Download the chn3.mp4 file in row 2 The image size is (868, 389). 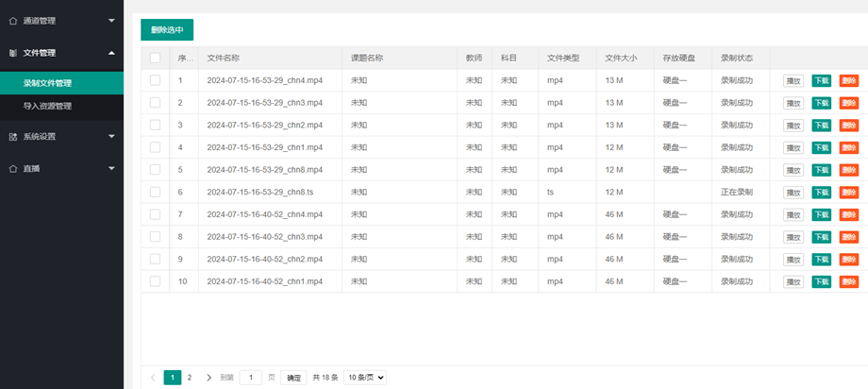tap(821, 103)
